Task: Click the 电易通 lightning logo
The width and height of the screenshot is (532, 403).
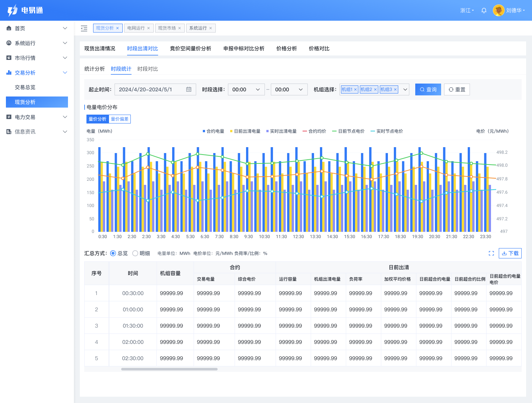Action: pyautogui.click(x=13, y=10)
